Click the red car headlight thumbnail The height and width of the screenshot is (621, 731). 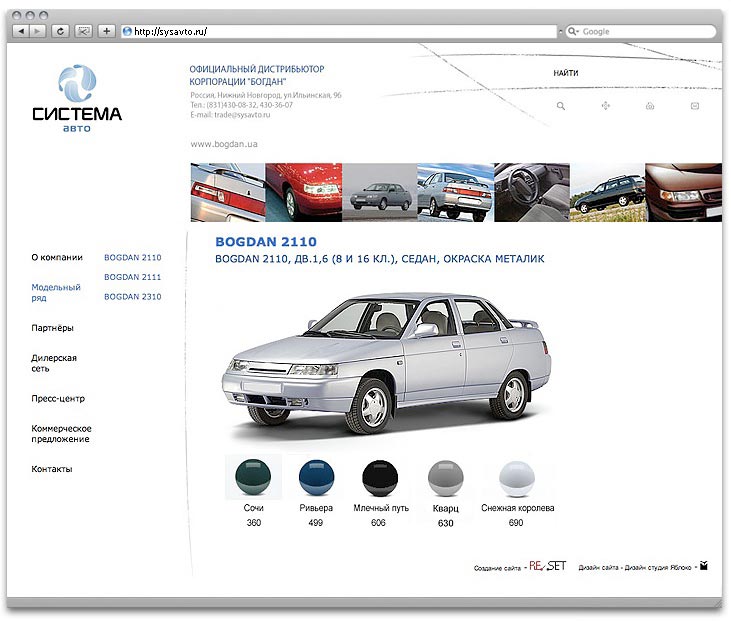click(303, 192)
